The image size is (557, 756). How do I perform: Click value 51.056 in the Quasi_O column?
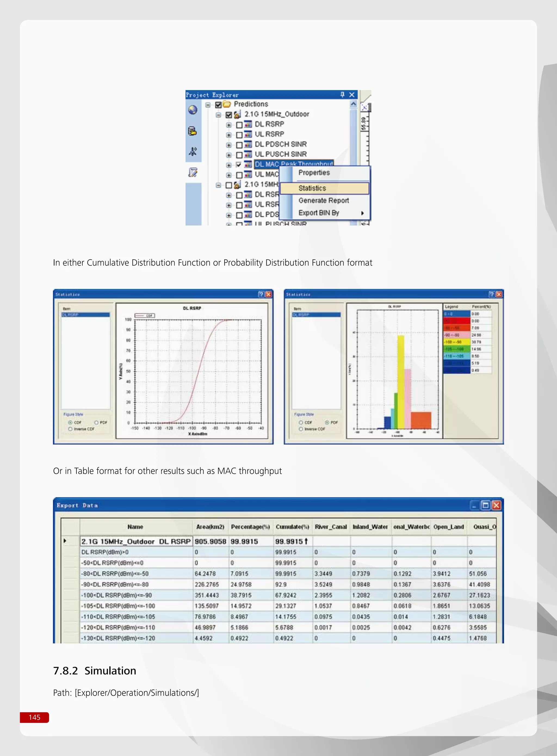[481, 573]
